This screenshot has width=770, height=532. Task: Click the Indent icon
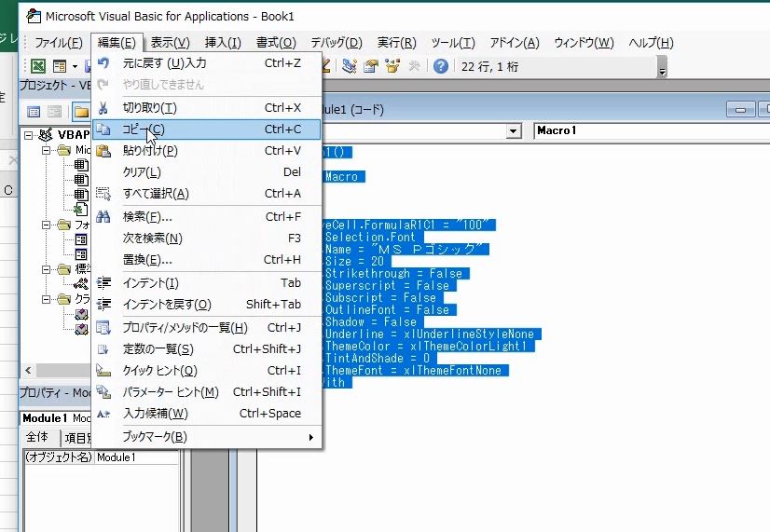103,283
